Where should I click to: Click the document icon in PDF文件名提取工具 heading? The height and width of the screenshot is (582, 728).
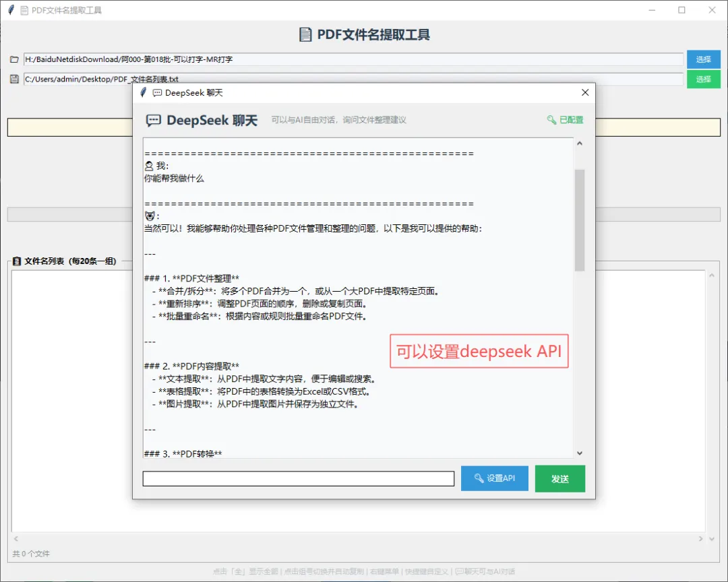pos(305,35)
